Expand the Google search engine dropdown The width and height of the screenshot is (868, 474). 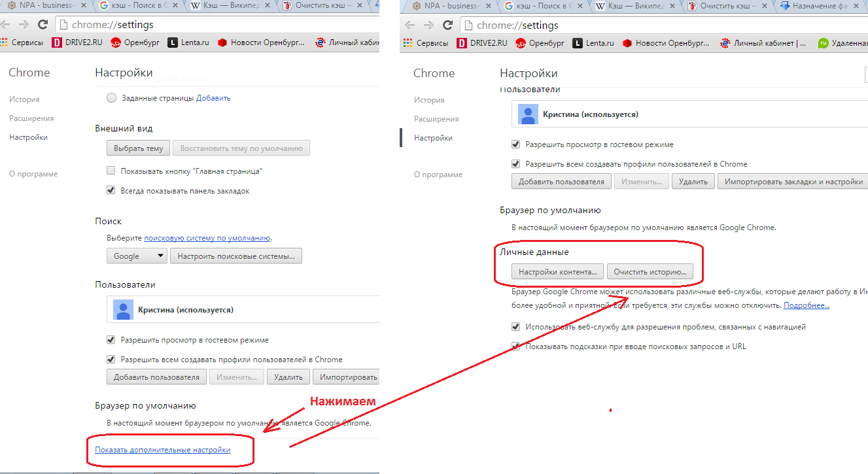137,256
